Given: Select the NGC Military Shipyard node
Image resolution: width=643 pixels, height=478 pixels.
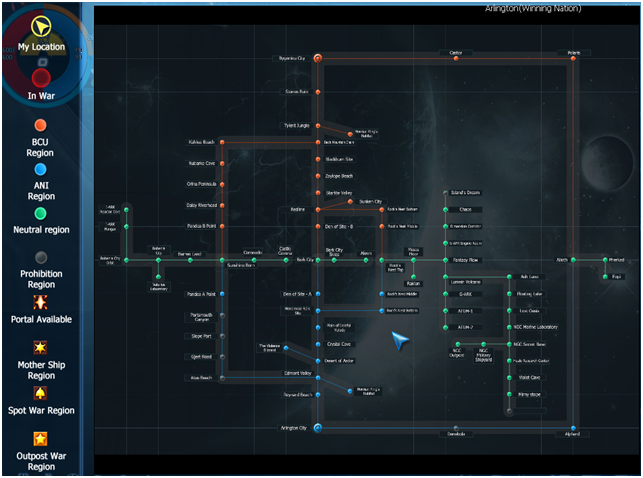Looking at the screenshot, I should point(483,344).
